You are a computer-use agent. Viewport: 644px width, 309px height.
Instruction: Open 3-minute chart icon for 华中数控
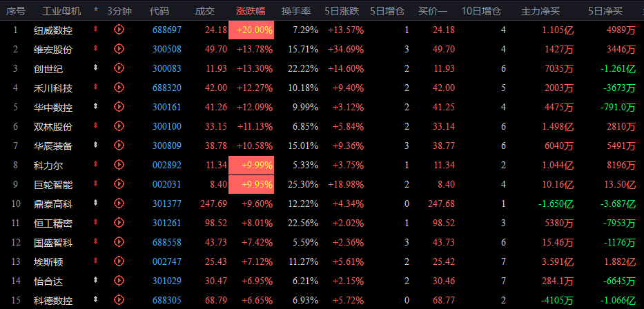pos(119,107)
